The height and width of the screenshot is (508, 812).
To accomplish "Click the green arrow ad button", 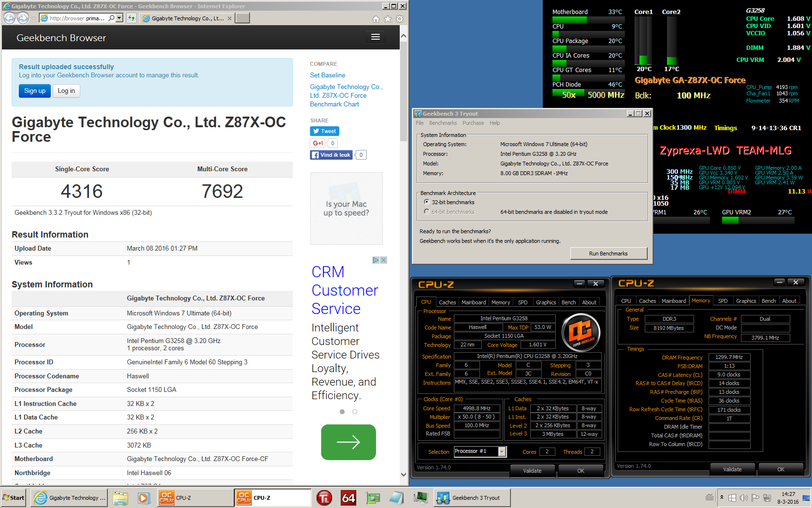I will coord(348,442).
